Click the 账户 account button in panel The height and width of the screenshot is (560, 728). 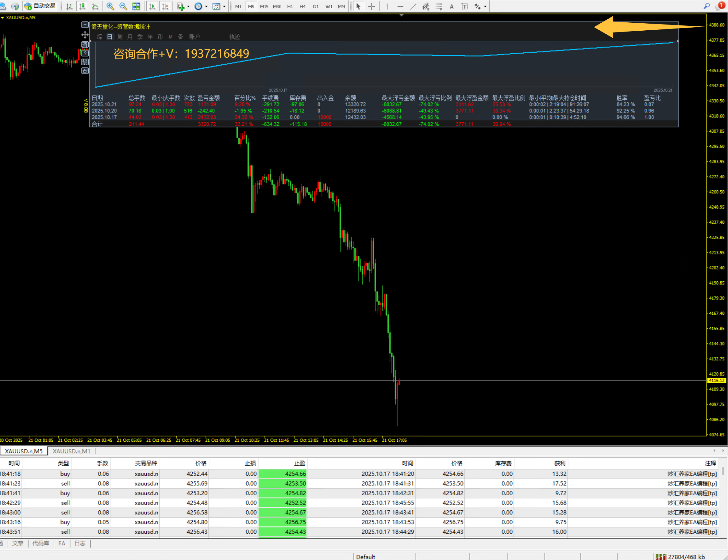(x=195, y=37)
